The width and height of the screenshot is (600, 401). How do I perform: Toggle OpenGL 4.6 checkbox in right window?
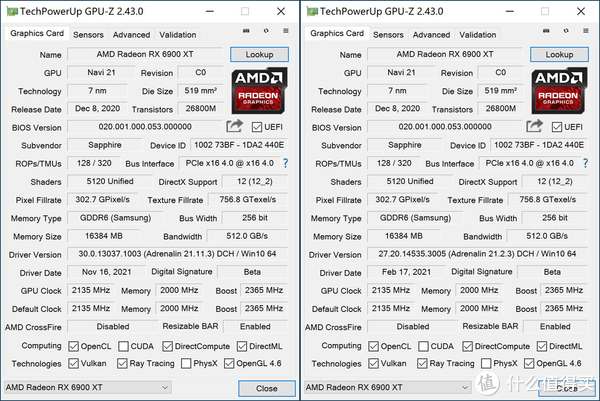click(x=529, y=363)
